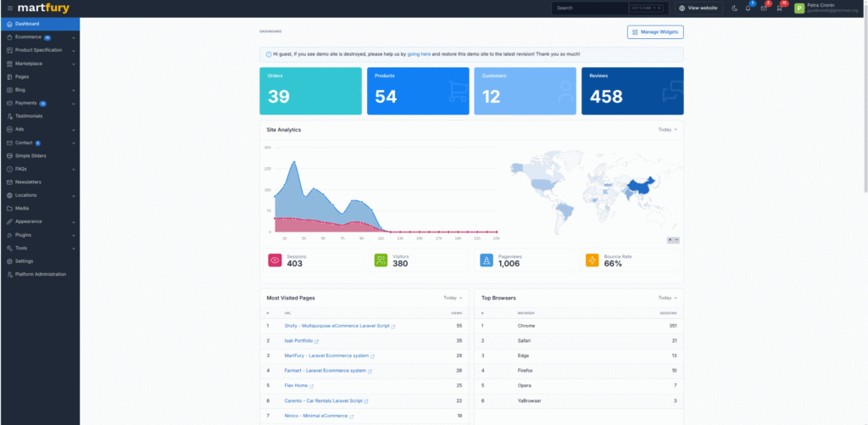Switch to dark mode moon icon
The width and height of the screenshot is (868, 425).
click(735, 8)
